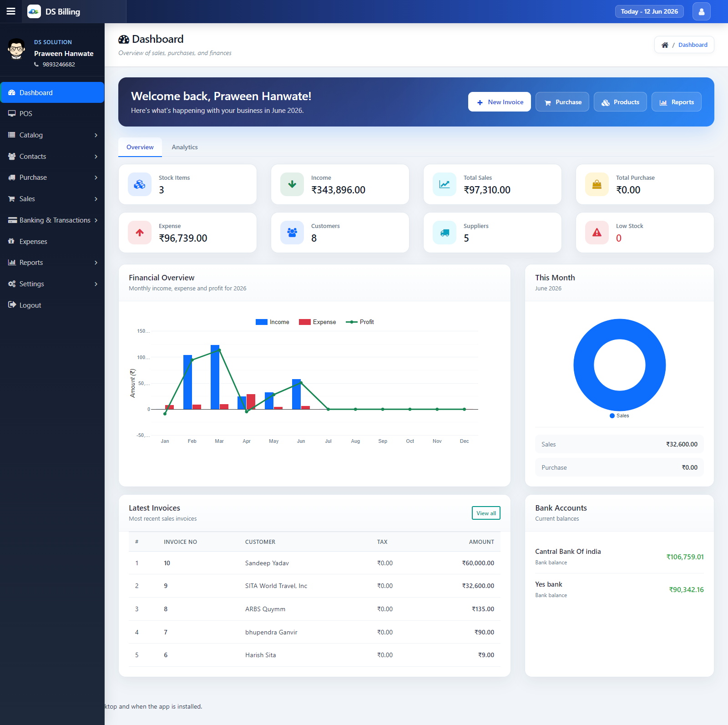Image resolution: width=728 pixels, height=725 pixels.
Task: Click the Harish Sita customer cell
Action: click(x=261, y=655)
